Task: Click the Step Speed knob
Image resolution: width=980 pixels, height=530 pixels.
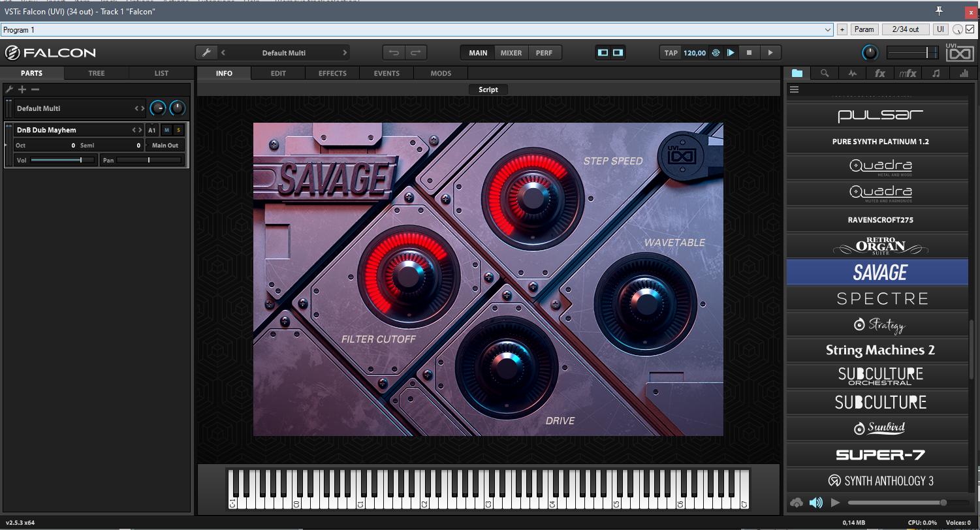Action: tap(533, 197)
